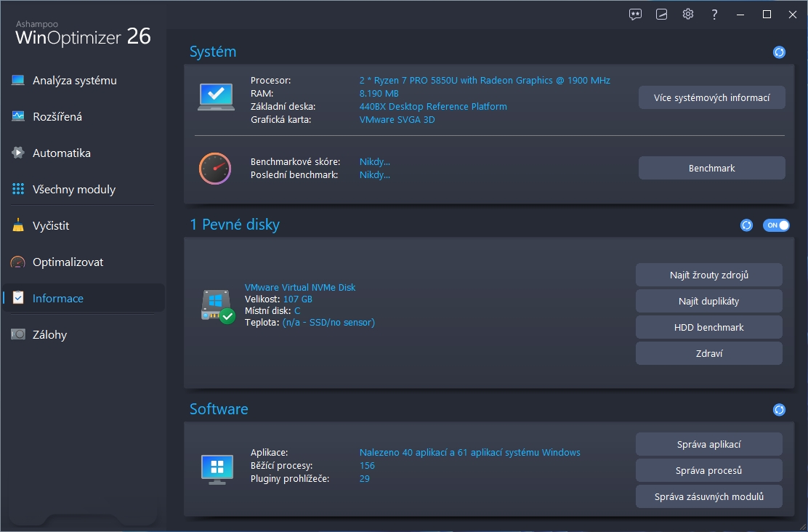Select Automatika menu entry
The height and width of the screenshot is (532, 808).
tap(61, 153)
